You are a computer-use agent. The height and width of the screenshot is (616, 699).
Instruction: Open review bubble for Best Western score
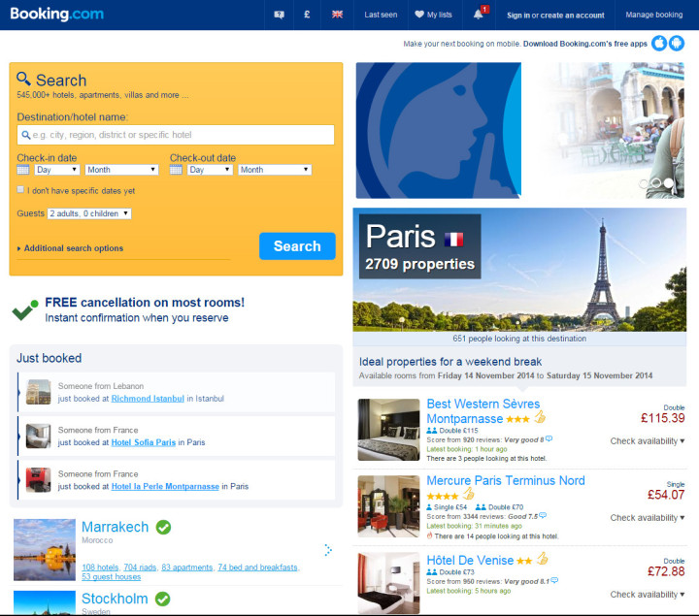coord(549,438)
